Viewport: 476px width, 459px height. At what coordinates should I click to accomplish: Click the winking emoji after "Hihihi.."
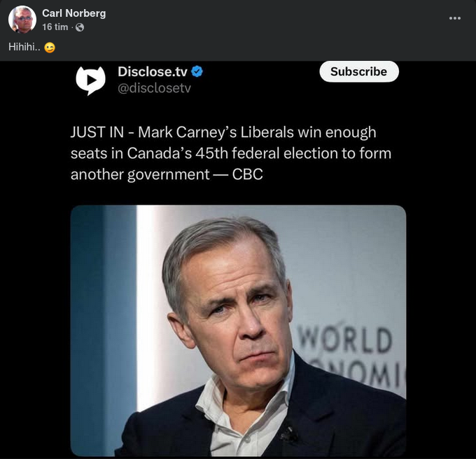click(49, 48)
